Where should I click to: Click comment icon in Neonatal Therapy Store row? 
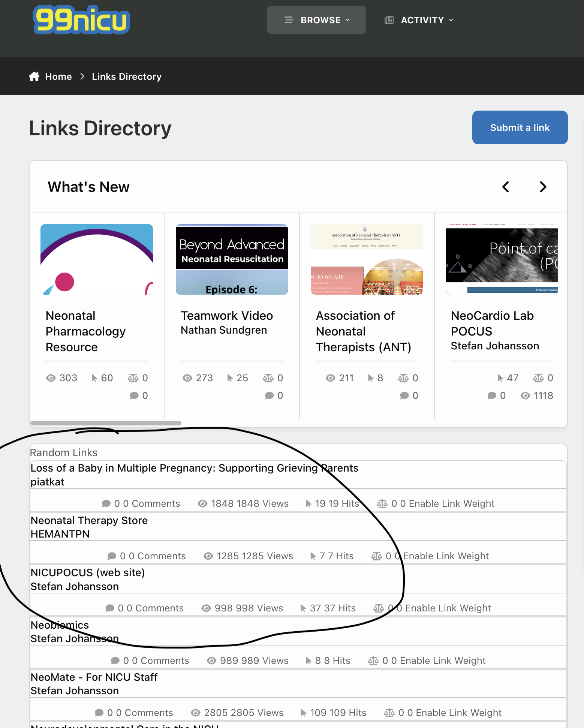(112, 556)
